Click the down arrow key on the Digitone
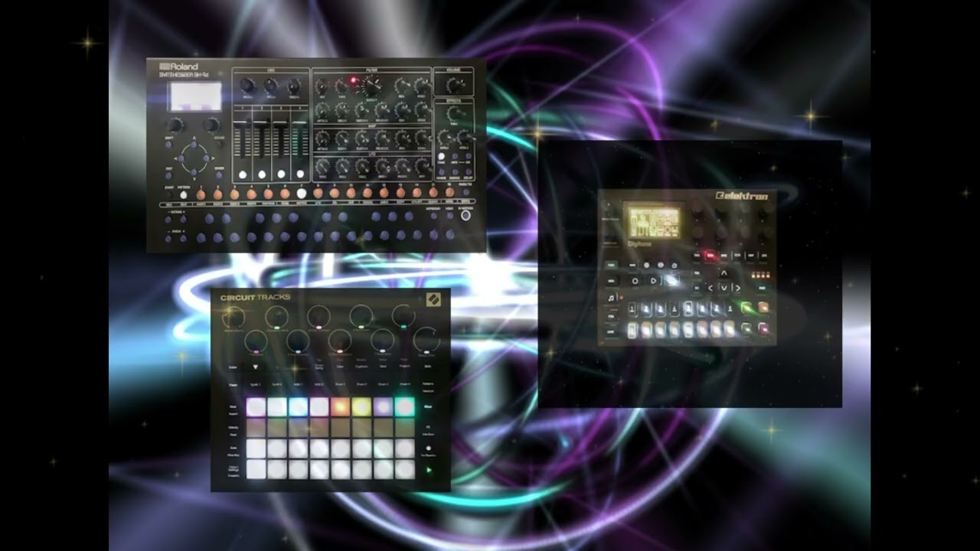980x551 pixels. pyautogui.click(x=724, y=289)
